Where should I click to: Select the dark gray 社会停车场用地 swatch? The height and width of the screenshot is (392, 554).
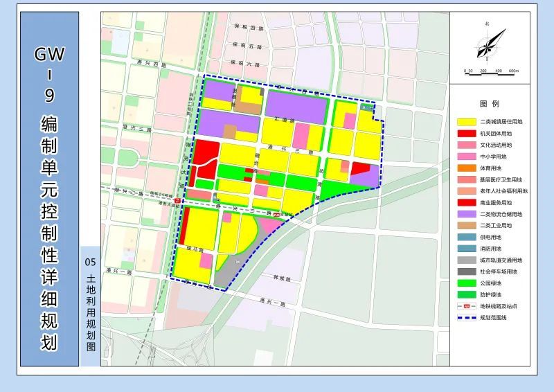pos(466,271)
